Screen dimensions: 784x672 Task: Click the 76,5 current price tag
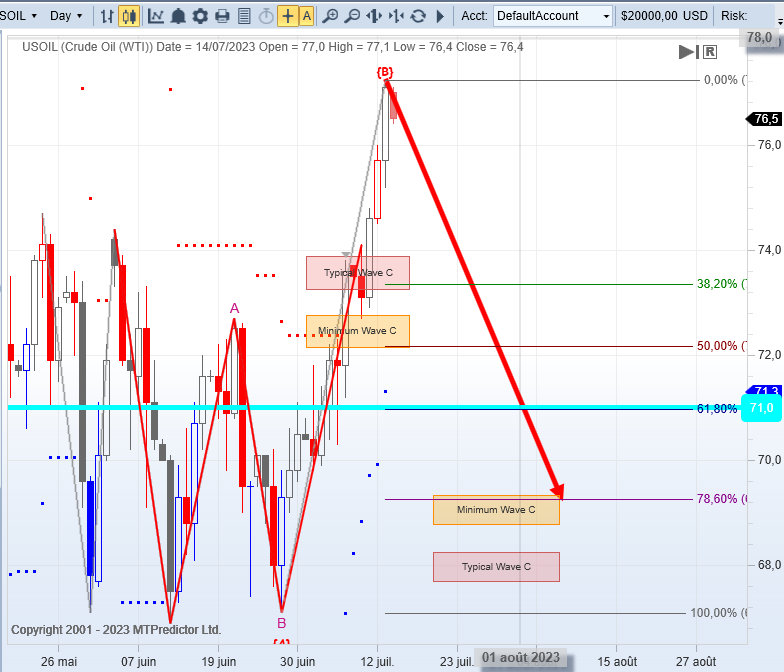point(763,119)
